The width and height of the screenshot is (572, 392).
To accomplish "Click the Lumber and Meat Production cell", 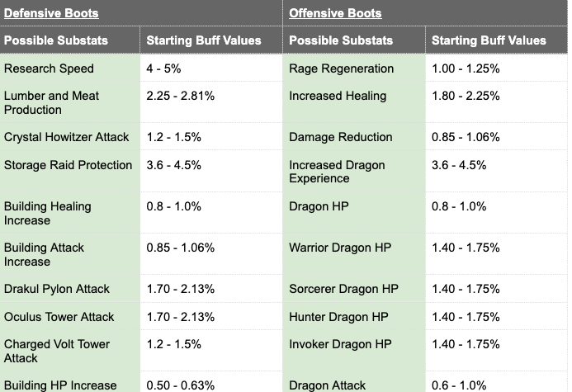I will 70,102.
